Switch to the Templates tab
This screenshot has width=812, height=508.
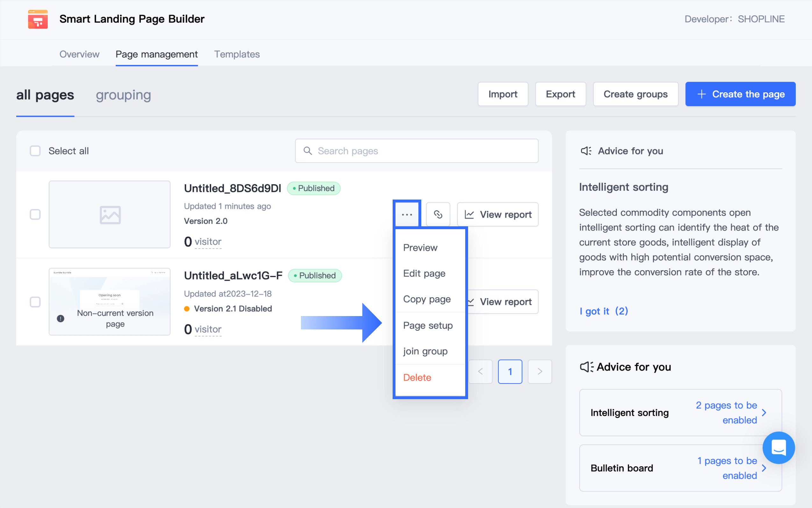[x=237, y=54]
